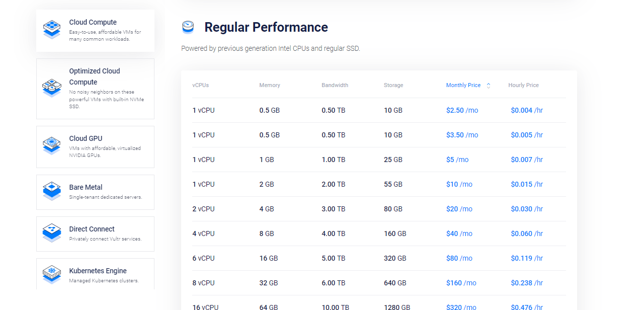Click the 32 GB memory cell
Screen dimensions: 644x310
(269, 283)
